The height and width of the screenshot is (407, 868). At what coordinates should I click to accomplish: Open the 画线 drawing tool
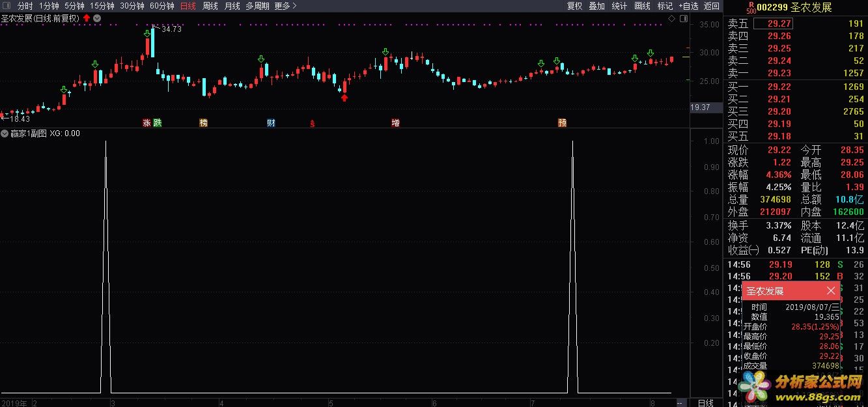click(x=642, y=6)
